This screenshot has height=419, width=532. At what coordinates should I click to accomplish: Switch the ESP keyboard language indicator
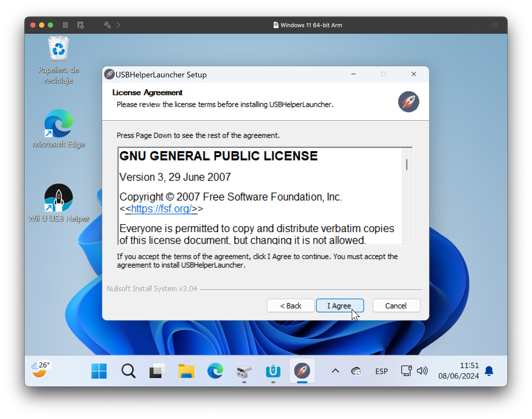(381, 371)
